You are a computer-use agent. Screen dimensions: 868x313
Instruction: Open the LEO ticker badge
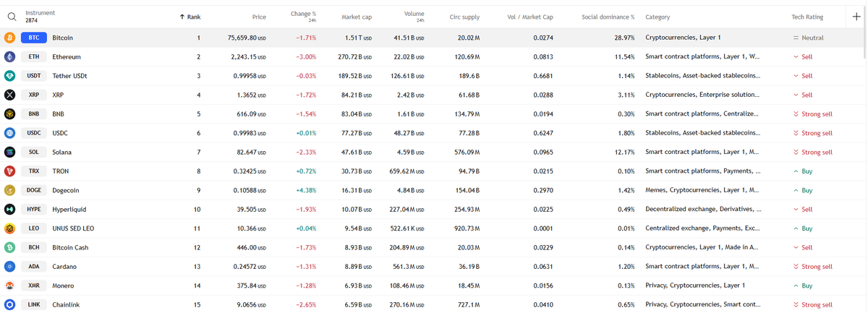click(x=34, y=228)
